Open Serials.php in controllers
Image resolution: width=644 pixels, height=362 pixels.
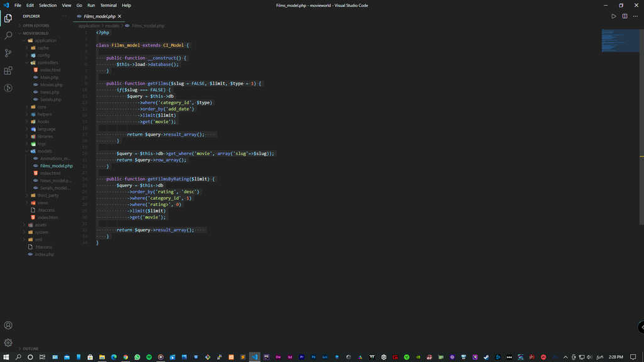click(x=50, y=100)
